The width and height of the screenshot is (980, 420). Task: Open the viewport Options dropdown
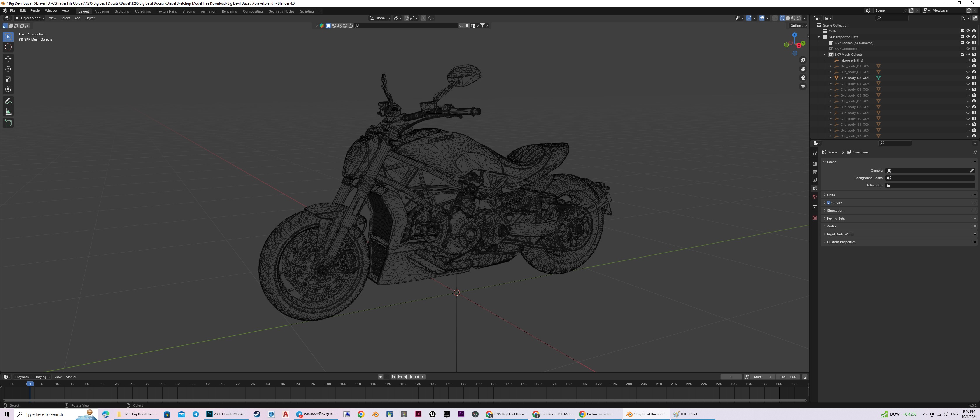pyautogui.click(x=798, y=25)
